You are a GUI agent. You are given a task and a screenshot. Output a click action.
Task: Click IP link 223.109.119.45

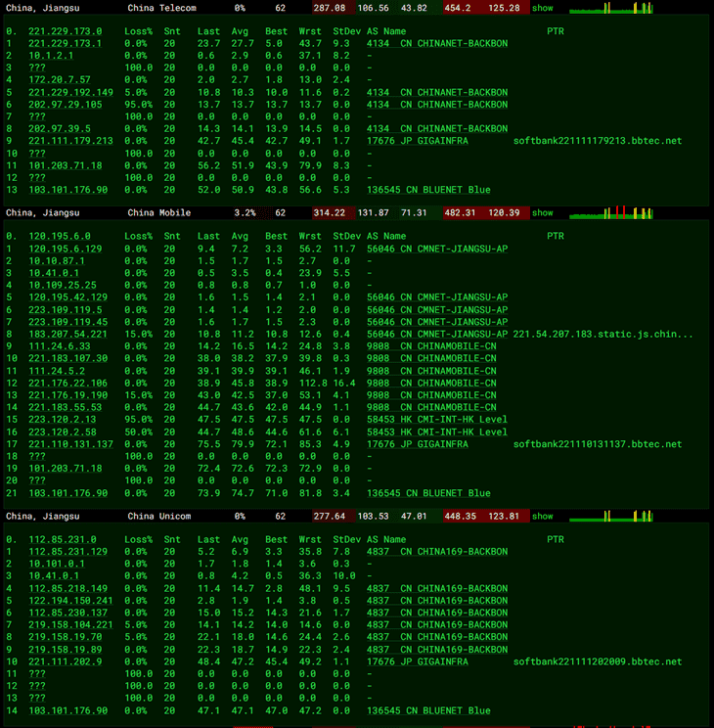tap(67, 322)
